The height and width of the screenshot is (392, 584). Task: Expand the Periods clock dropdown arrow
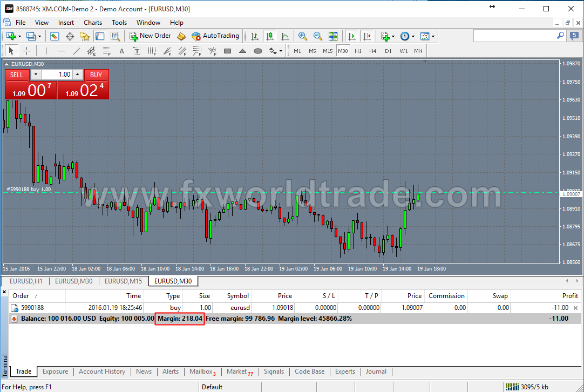(x=413, y=37)
